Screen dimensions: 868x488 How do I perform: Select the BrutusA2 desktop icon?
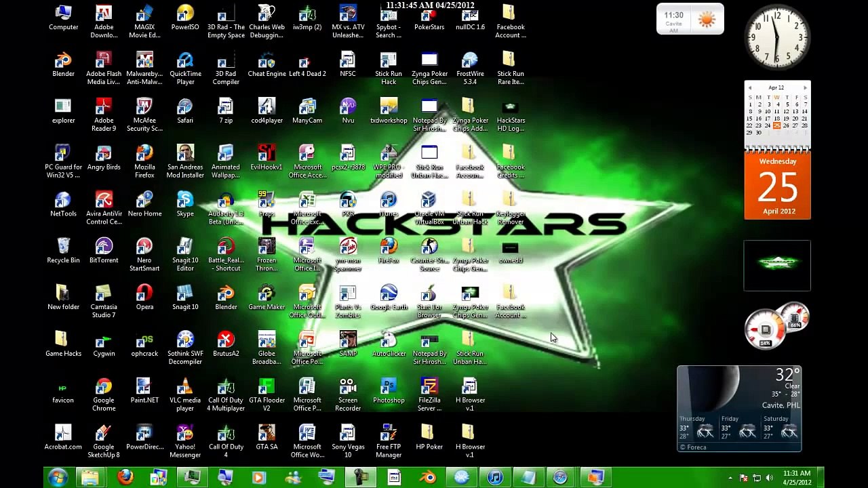[226, 345]
